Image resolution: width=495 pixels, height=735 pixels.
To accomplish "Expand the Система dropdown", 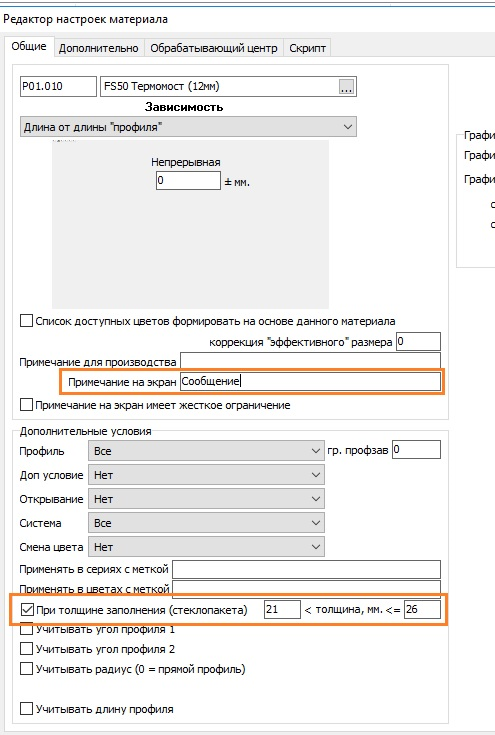I will (x=206, y=523).
